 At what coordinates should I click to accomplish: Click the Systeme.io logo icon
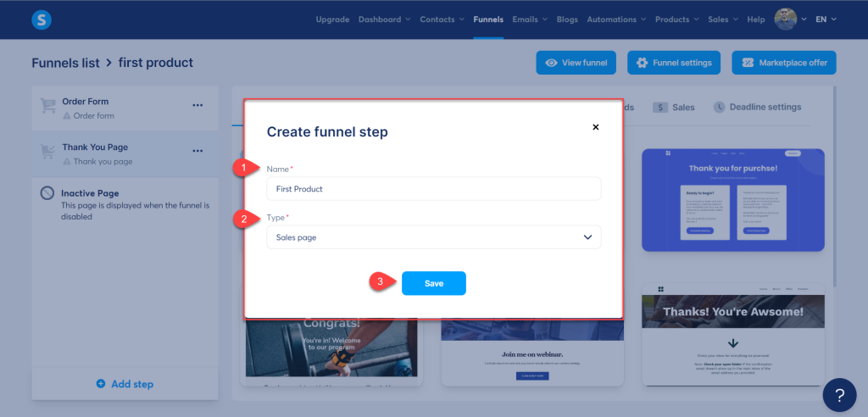coord(42,19)
